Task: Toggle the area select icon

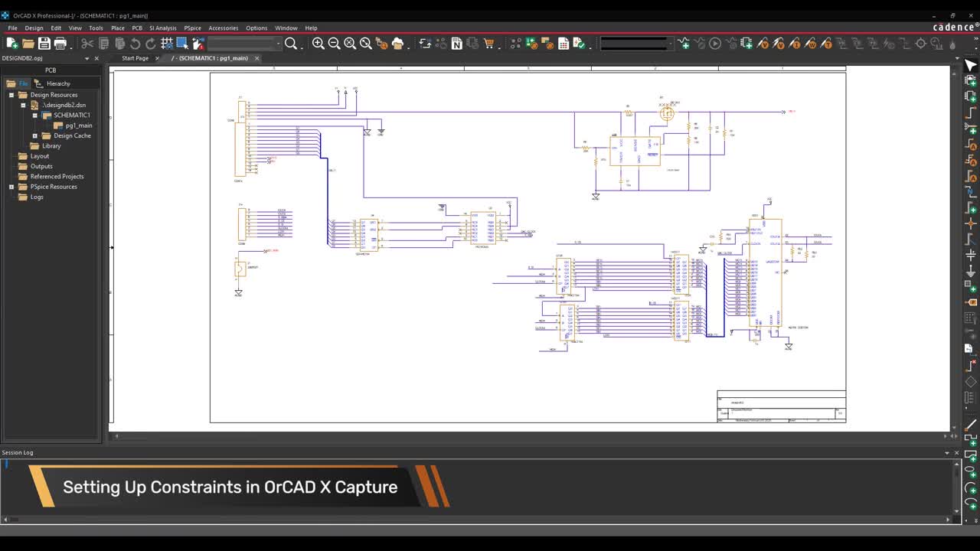Action: (x=182, y=44)
